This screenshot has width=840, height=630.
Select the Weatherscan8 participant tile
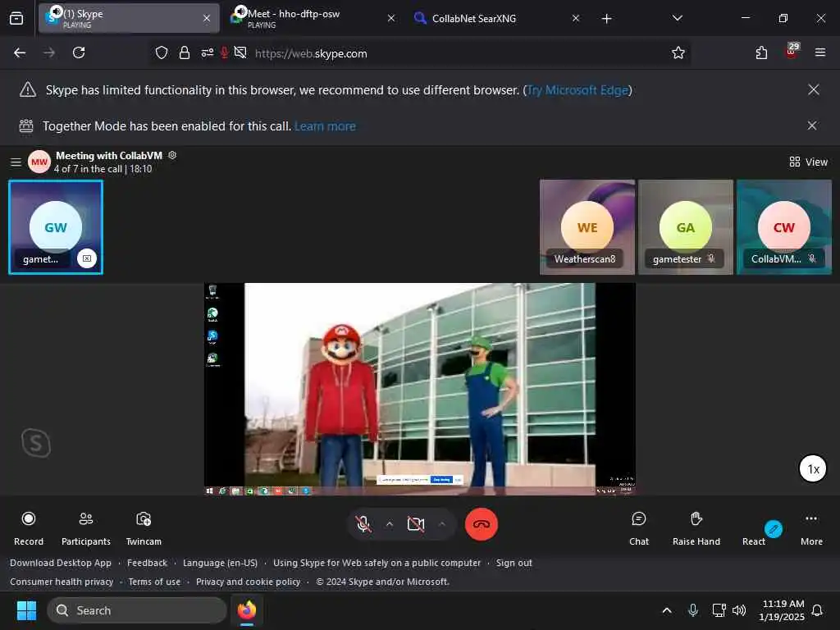click(587, 227)
